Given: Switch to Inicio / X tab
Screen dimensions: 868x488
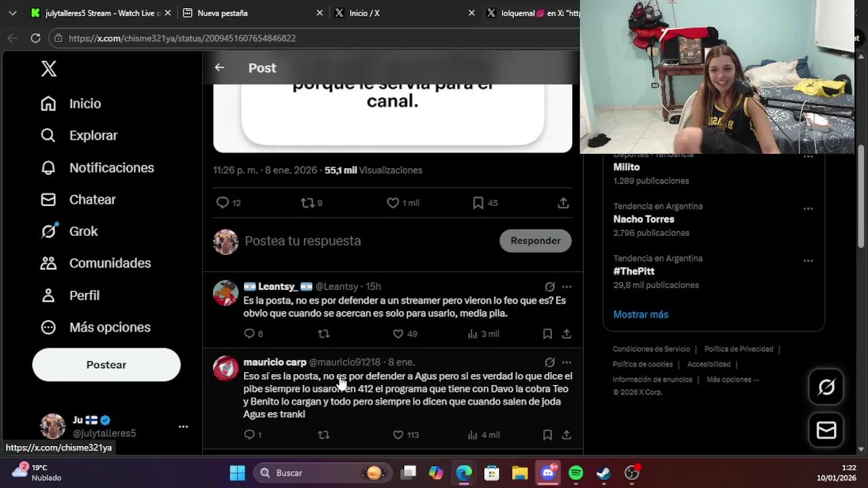Looking at the screenshot, I should [405, 13].
